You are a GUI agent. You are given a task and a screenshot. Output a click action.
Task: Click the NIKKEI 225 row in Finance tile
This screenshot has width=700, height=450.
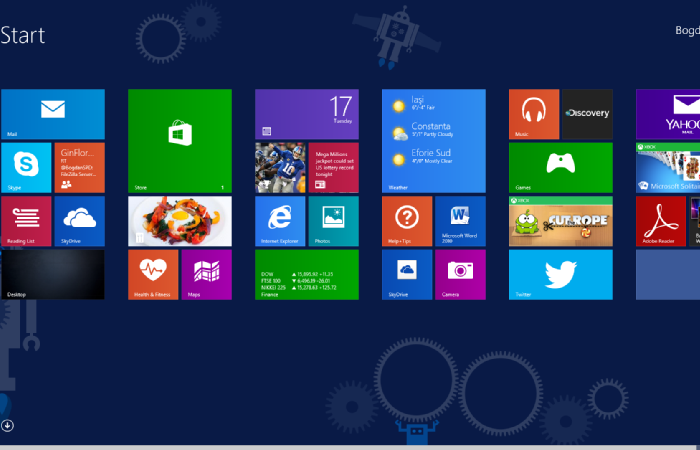(x=299, y=288)
